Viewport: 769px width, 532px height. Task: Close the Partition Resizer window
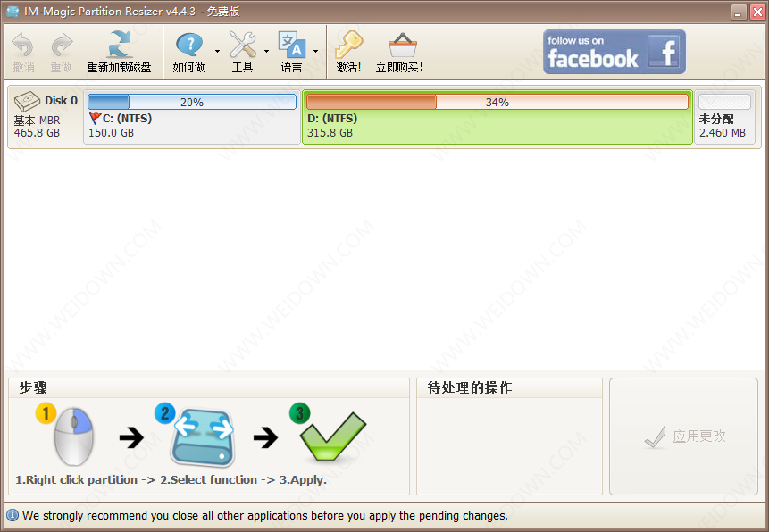(x=757, y=12)
